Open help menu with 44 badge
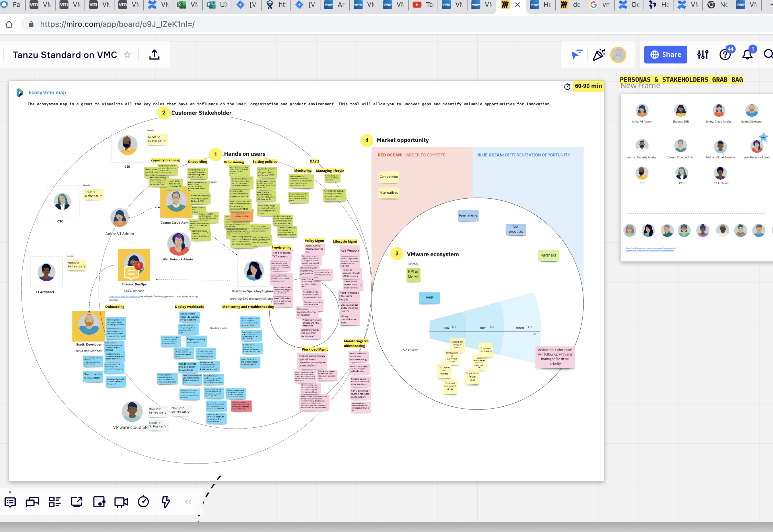773x532 pixels. click(725, 55)
